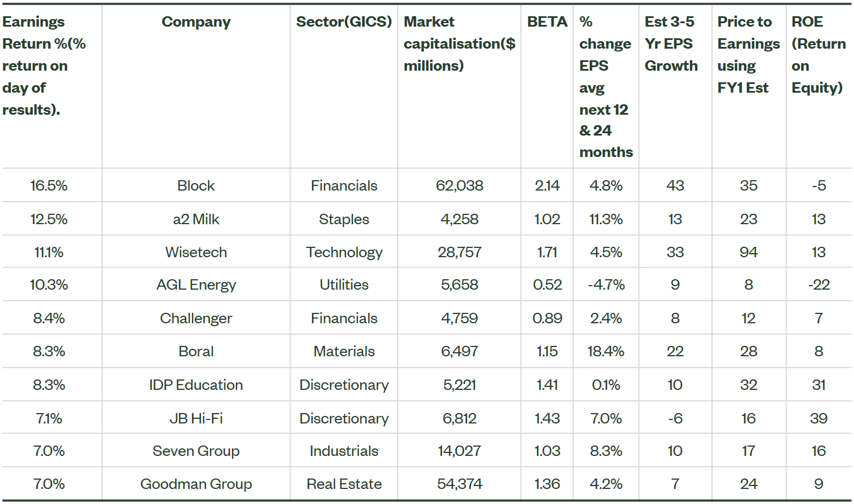This screenshot has width=854, height=504.
Task: Select the AGL Energy company cell
Action: click(196, 285)
